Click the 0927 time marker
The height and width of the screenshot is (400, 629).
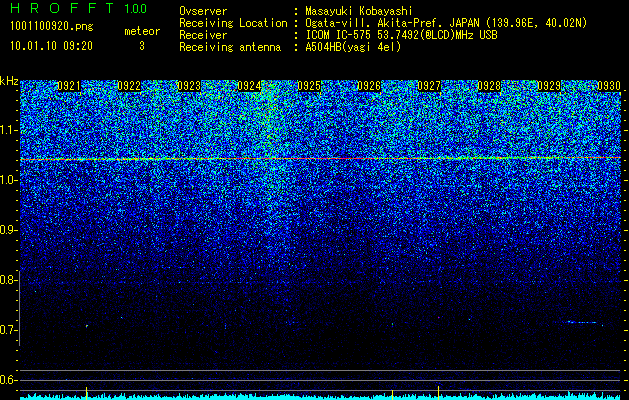click(429, 86)
